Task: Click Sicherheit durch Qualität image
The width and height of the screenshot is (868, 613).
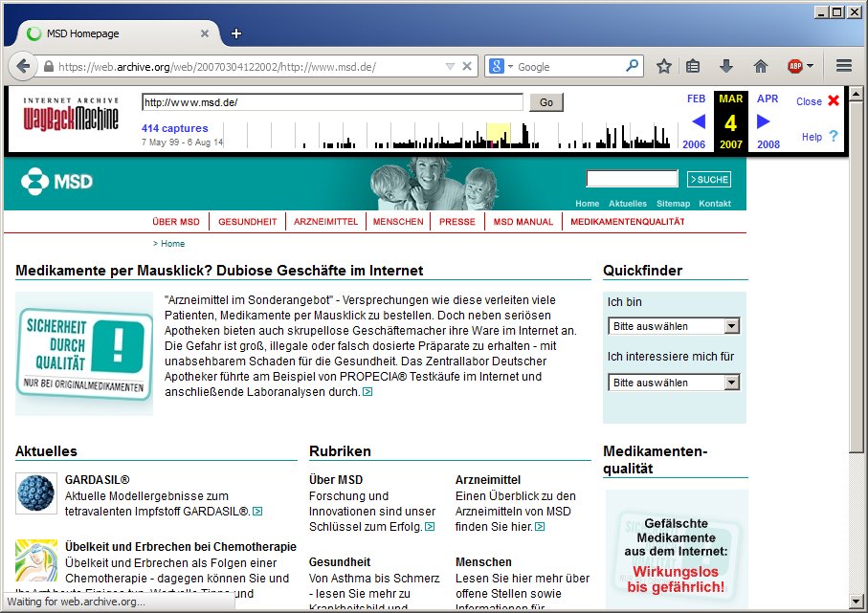Action: coord(84,354)
